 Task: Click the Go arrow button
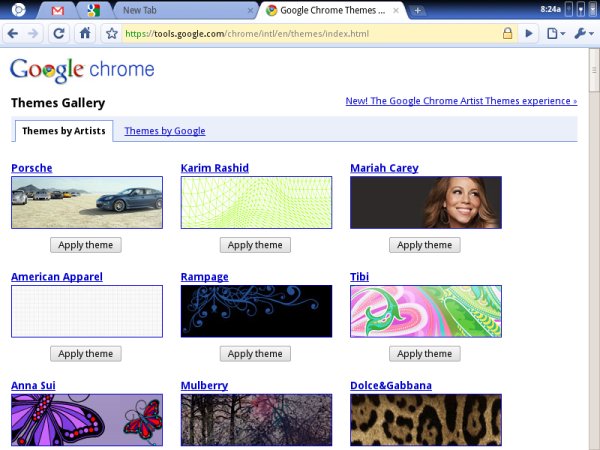point(529,34)
